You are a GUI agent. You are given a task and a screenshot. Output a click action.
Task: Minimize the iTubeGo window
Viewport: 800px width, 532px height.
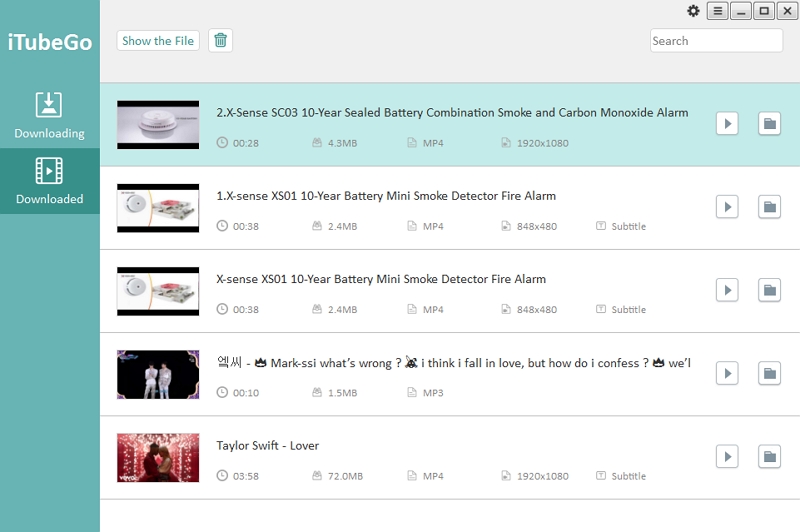click(x=741, y=11)
